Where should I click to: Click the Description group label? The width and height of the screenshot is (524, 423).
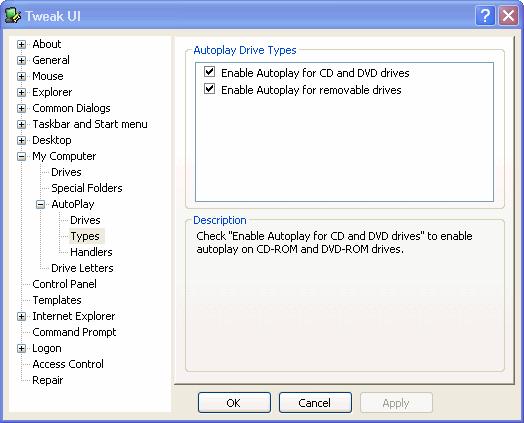(220, 220)
